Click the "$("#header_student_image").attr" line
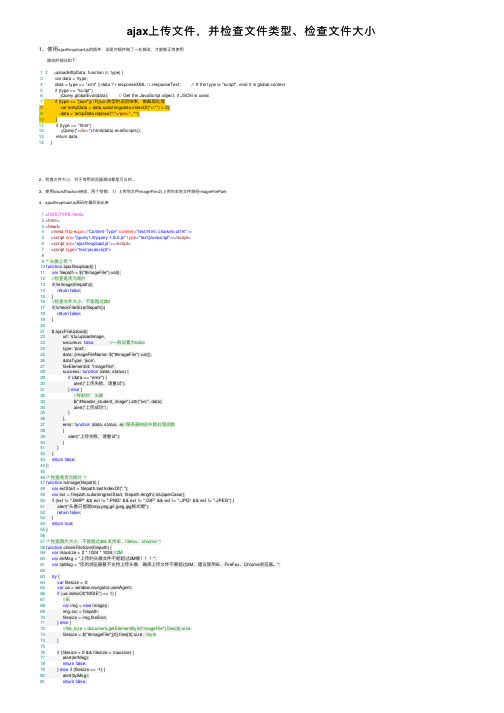This screenshot has height=713, width=504. tap(118, 402)
